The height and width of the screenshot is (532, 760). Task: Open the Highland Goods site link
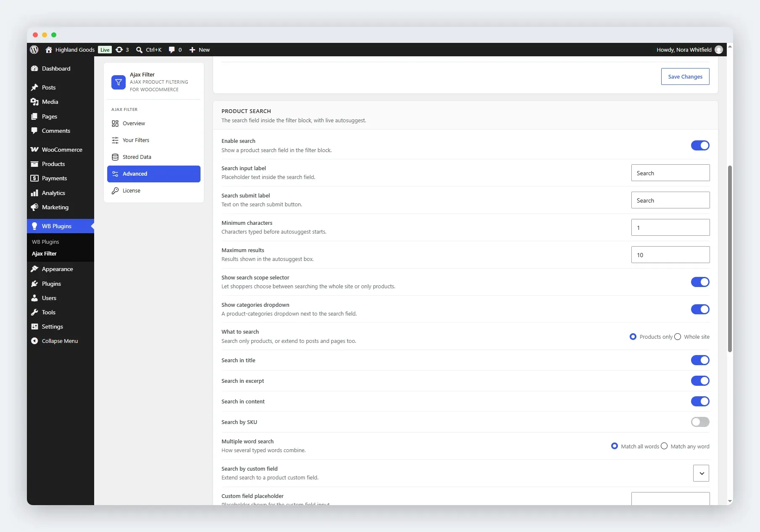(x=75, y=50)
